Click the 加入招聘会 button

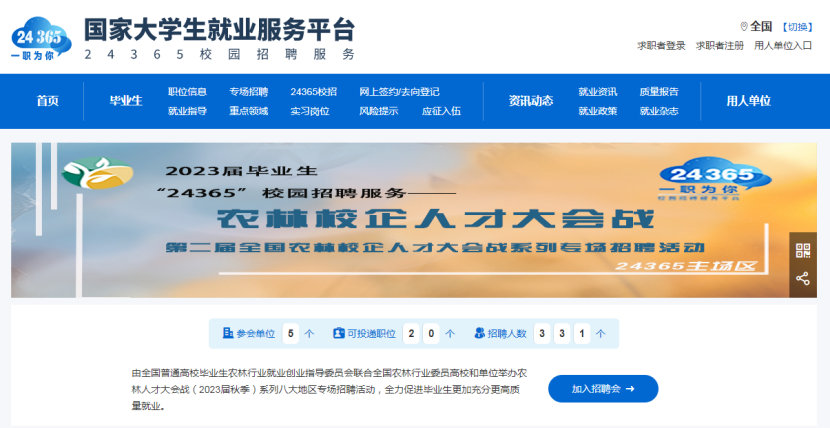coord(603,389)
